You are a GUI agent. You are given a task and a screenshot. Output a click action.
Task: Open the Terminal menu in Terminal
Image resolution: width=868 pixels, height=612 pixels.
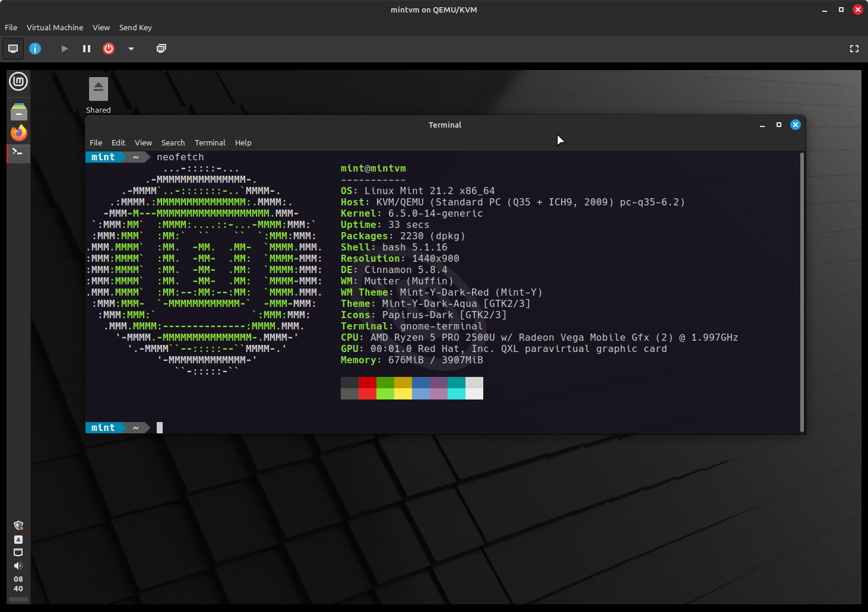coord(210,143)
